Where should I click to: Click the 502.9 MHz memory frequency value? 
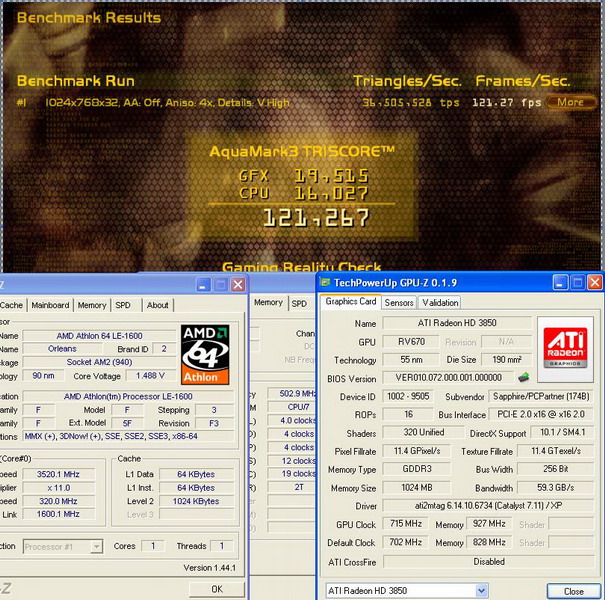(292, 394)
